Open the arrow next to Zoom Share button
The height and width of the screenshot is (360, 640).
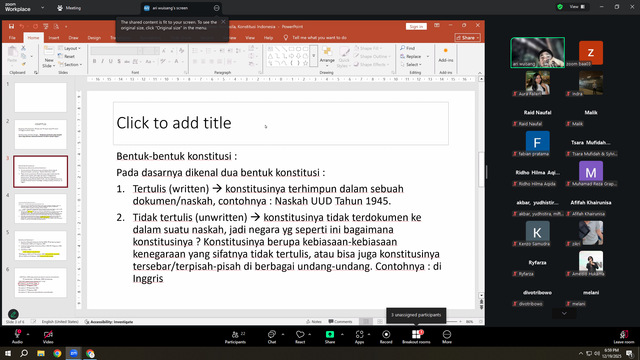(x=342, y=334)
